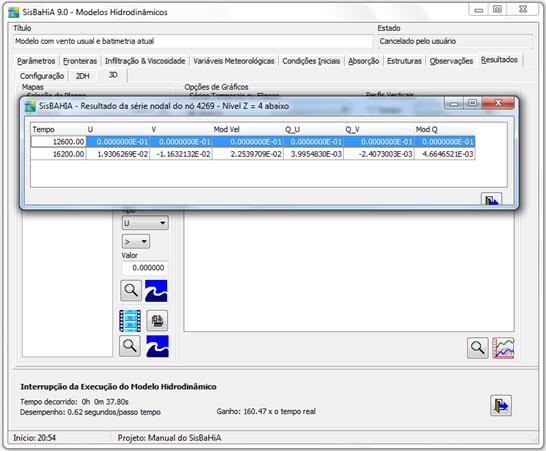This screenshot has height=451, width=546.
Task: Click the Estado field showing Cancelado pelo usuário
Action: click(455, 41)
